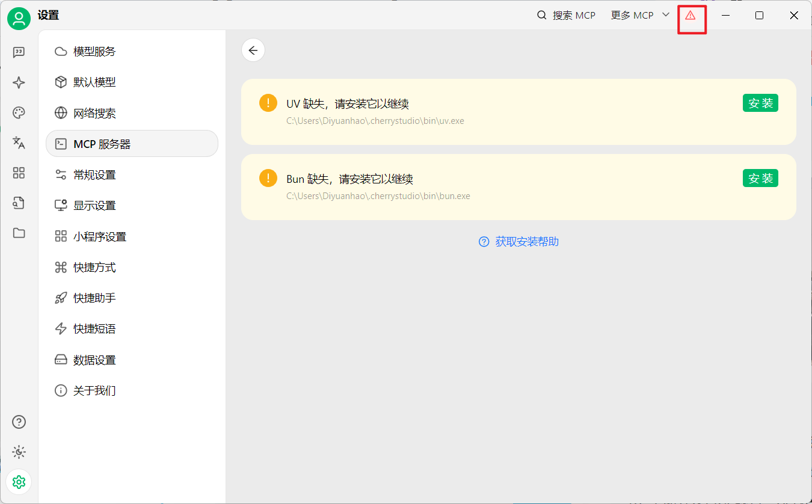Open 快捷方式 settings
The image size is (812, 504).
coord(132,267)
